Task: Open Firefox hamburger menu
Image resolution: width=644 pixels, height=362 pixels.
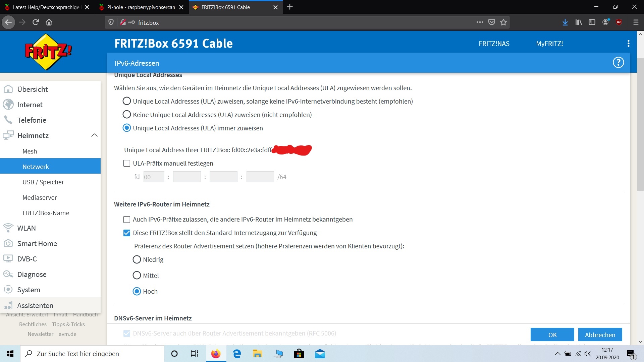Action: tap(636, 22)
